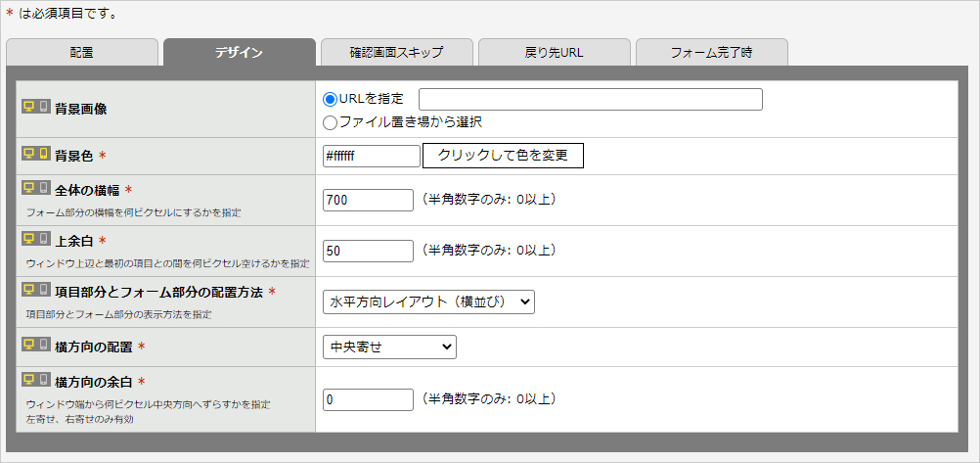This screenshot has height=463, width=980.
Task: Click the は必須項目です notice text
Action: point(69,13)
